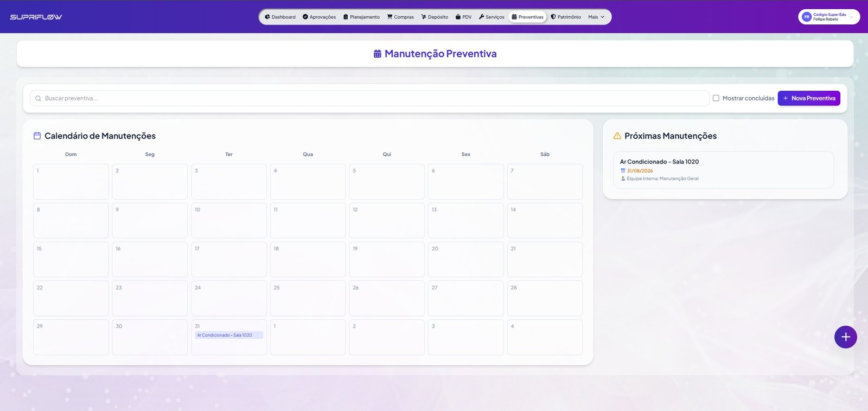Select calendar day 25
868x411 pixels.
click(308, 298)
